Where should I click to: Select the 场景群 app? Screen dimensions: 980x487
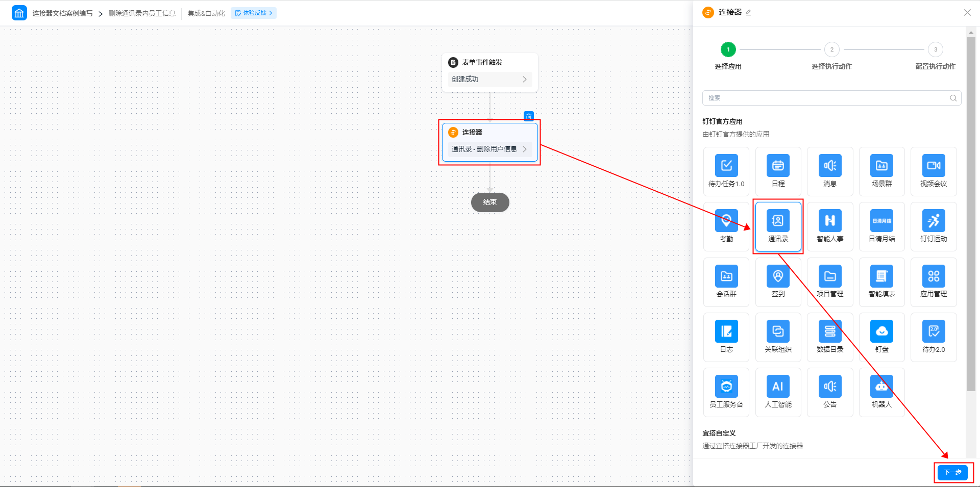tap(881, 171)
